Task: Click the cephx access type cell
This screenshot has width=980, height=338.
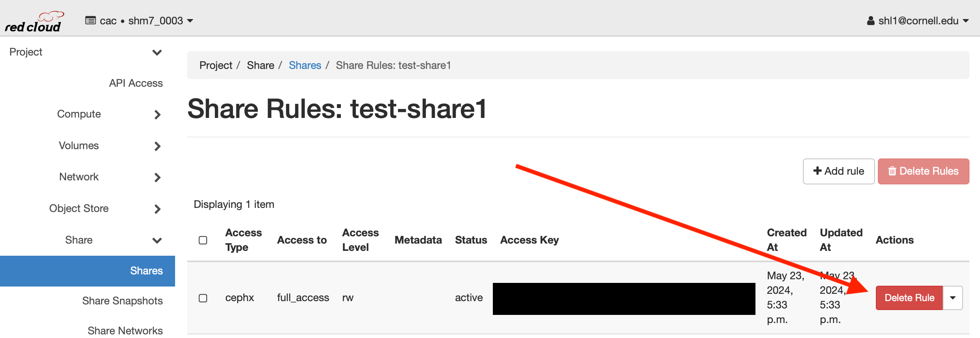Action: click(240, 298)
